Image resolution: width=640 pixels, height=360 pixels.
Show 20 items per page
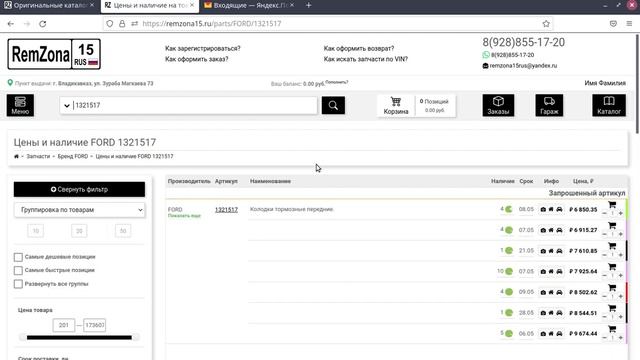[x=79, y=231]
